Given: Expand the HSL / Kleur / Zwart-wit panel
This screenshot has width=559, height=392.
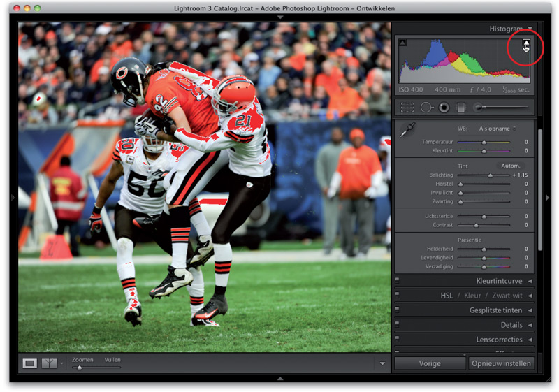Looking at the screenshot, I should coord(530,296).
